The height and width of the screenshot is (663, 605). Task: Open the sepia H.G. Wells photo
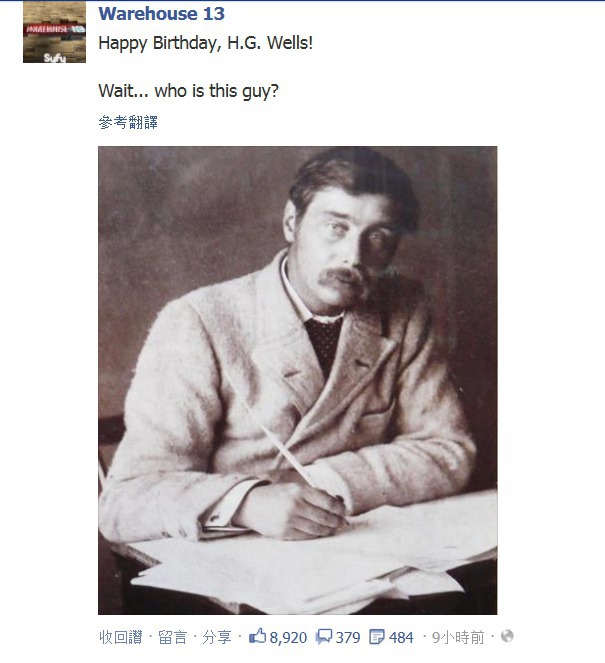[x=298, y=380]
